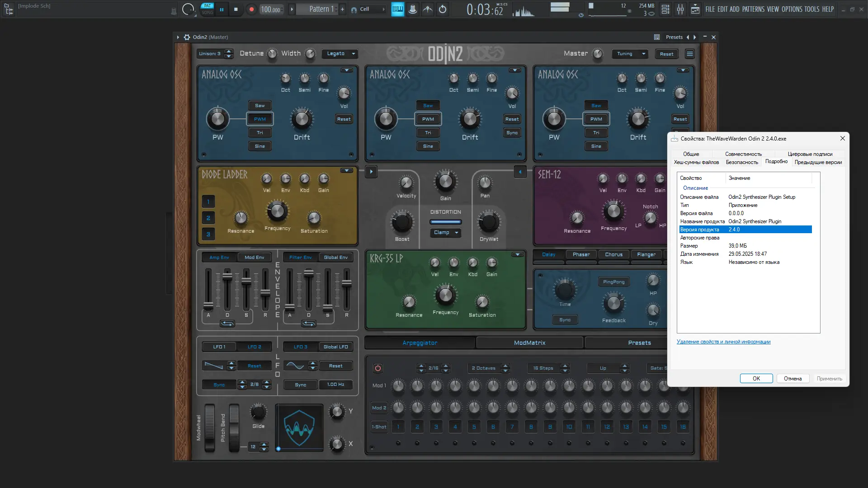Click the record button in FL Studio transport
The width and height of the screenshot is (868, 488).
[x=251, y=9]
